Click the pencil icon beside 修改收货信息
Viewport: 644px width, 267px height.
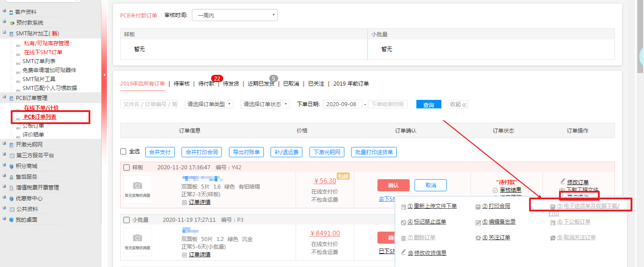[x=403, y=253]
